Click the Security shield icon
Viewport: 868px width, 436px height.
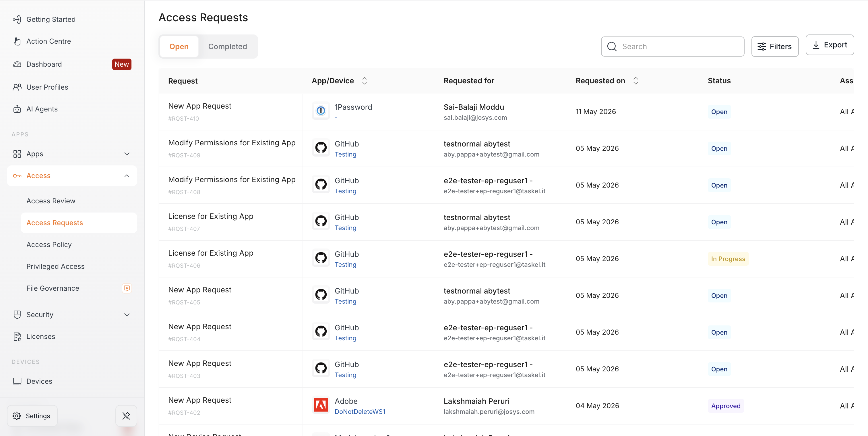[x=17, y=315]
